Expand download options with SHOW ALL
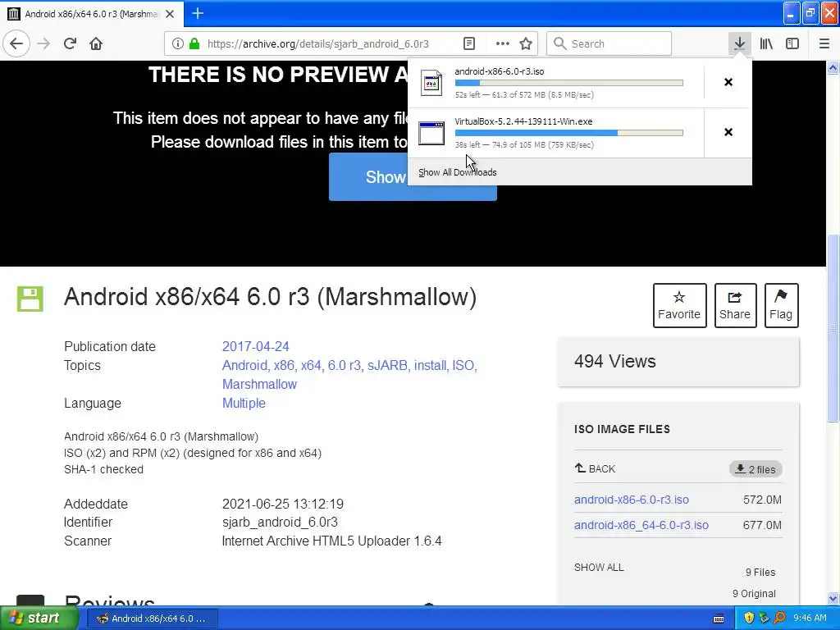 (599, 568)
